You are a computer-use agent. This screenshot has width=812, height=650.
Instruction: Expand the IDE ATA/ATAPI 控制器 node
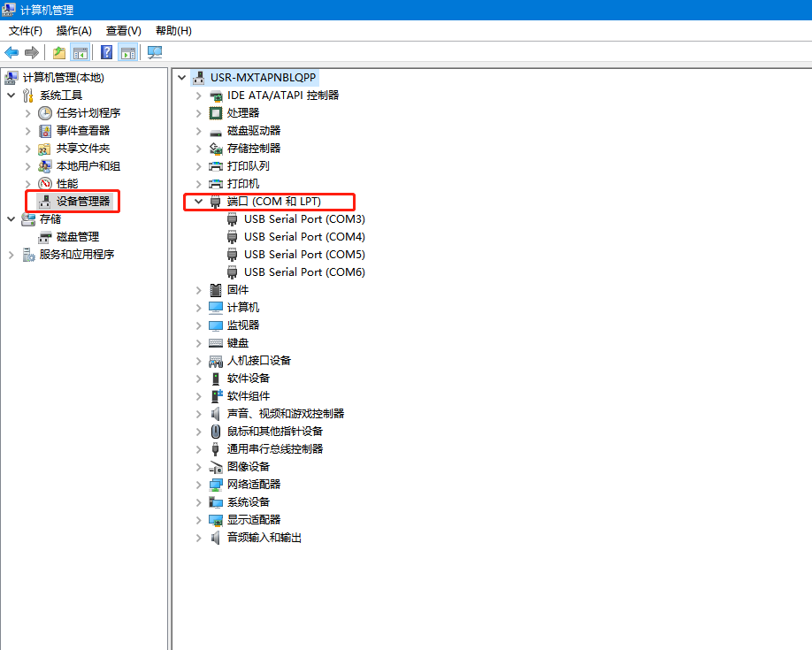coord(198,96)
